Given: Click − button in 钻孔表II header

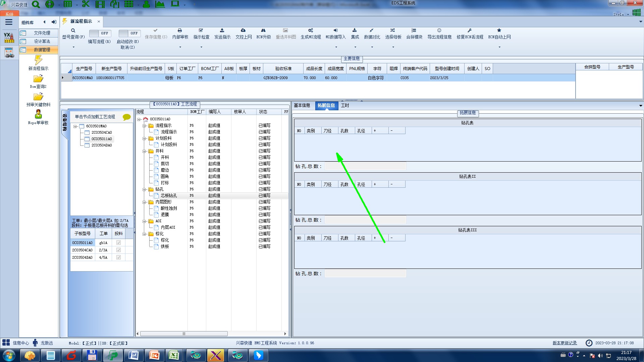Looking at the screenshot, I should coord(396,184).
